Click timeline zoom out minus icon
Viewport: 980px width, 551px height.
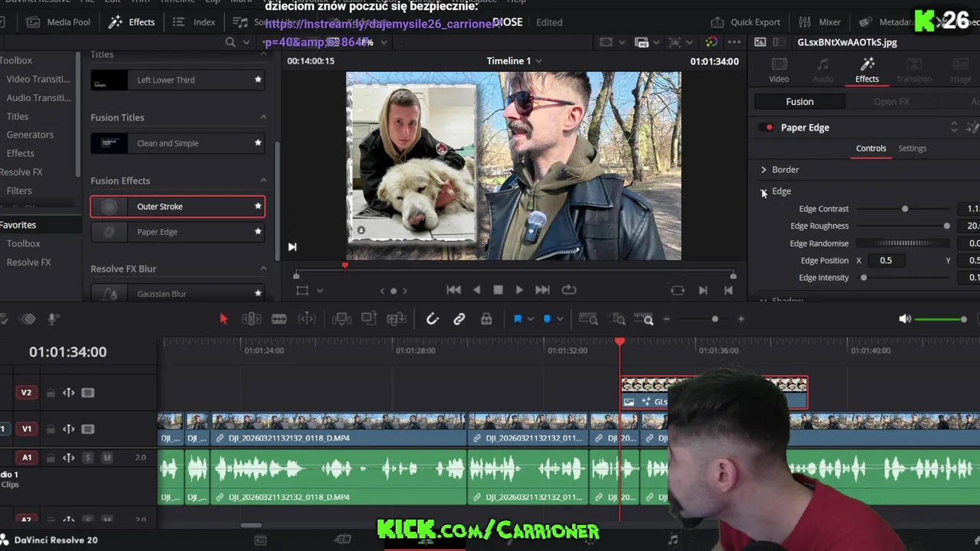coord(667,319)
